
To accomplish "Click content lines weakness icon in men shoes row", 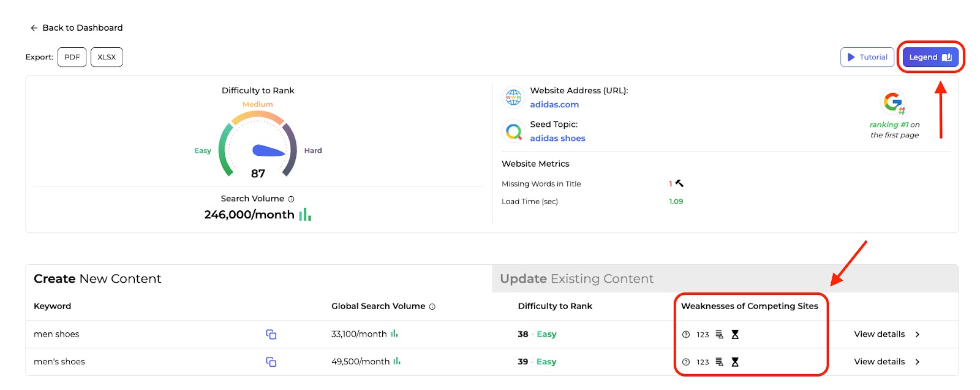I will point(719,334).
